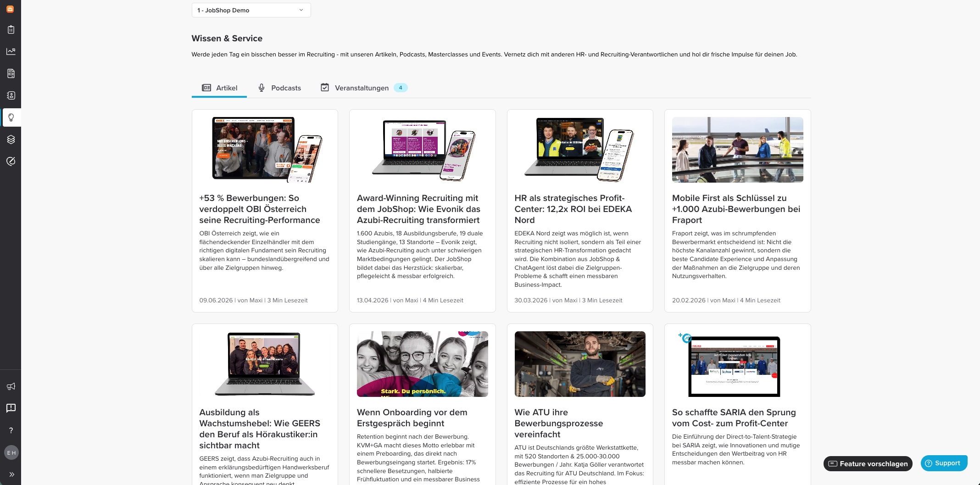The image size is (980, 485).
Task: Open the feedback speech bubble icon
Action: [11, 408]
